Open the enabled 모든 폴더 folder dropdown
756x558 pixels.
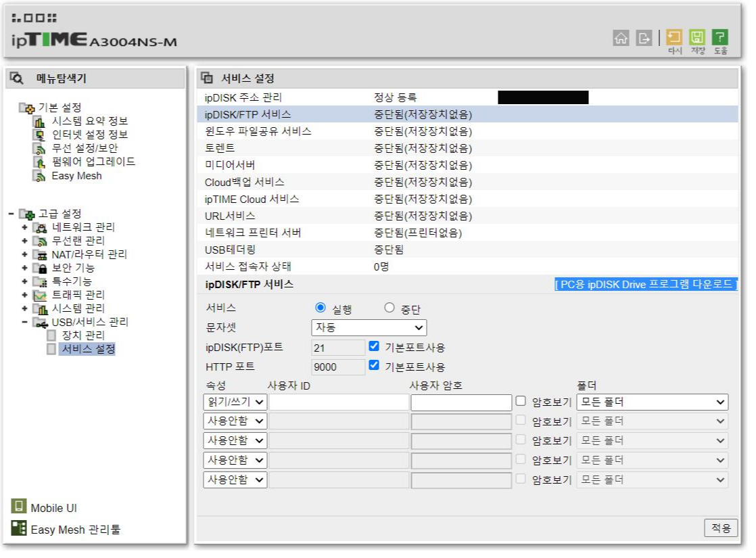coord(653,402)
